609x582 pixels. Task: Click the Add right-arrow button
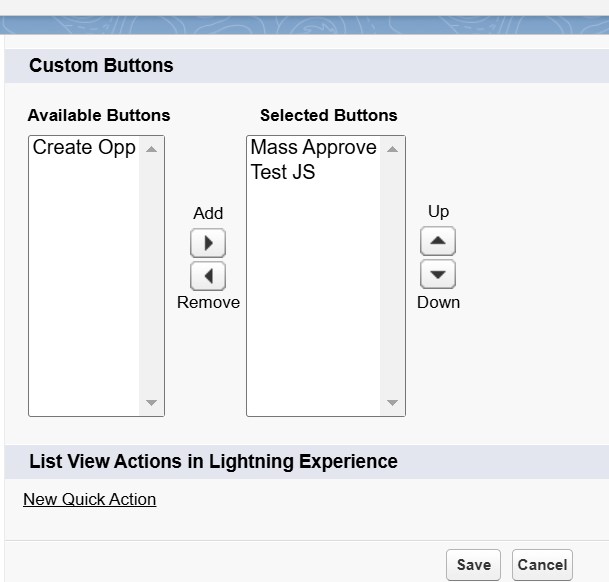coord(208,243)
